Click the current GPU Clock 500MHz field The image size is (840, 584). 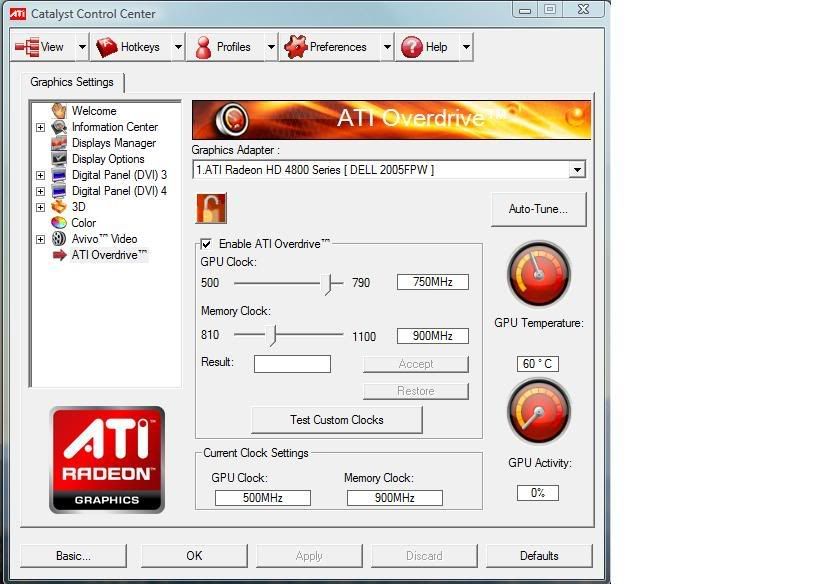263,498
